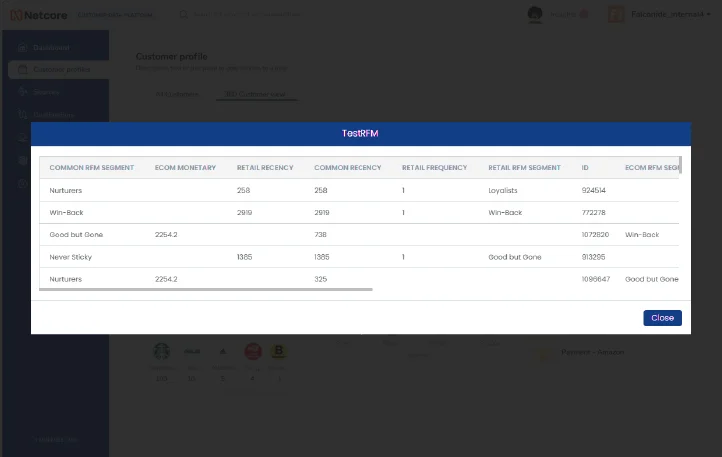Click the ID column header

[586, 167]
